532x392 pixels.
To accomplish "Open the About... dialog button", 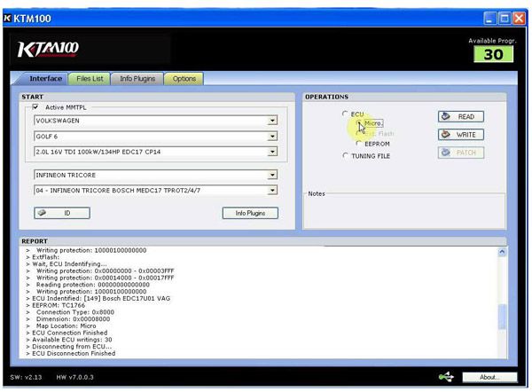I will tap(490, 377).
